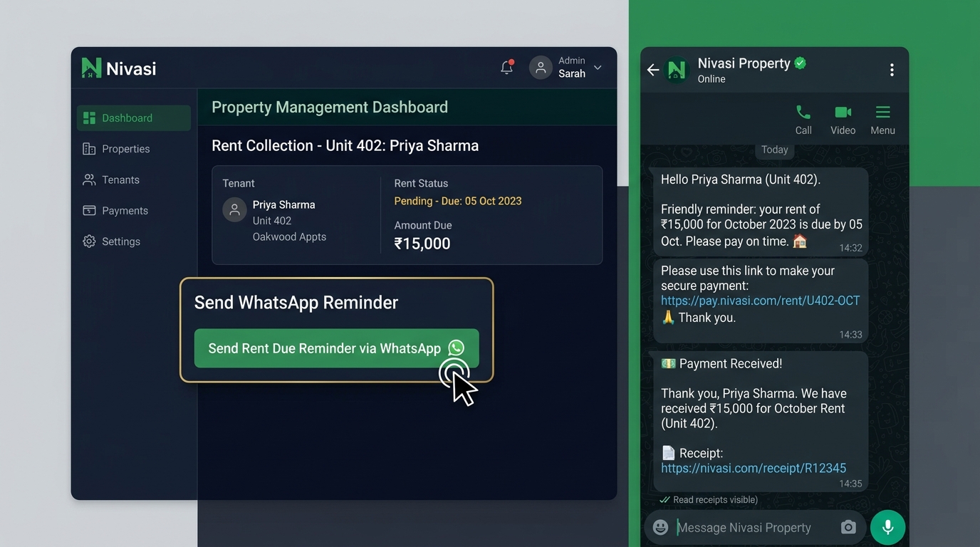Click the Read receipts visible note
Image resolution: width=980 pixels, height=547 pixels.
pos(709,500)
